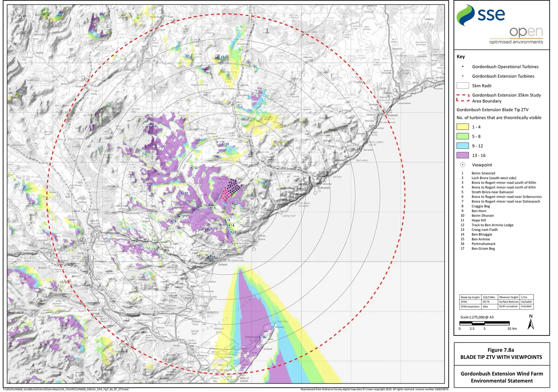Click viewpoint marker 16 at Portmahomack
Image resolution: width=558 pixels, height=392 pixels.
coord(259,337)
